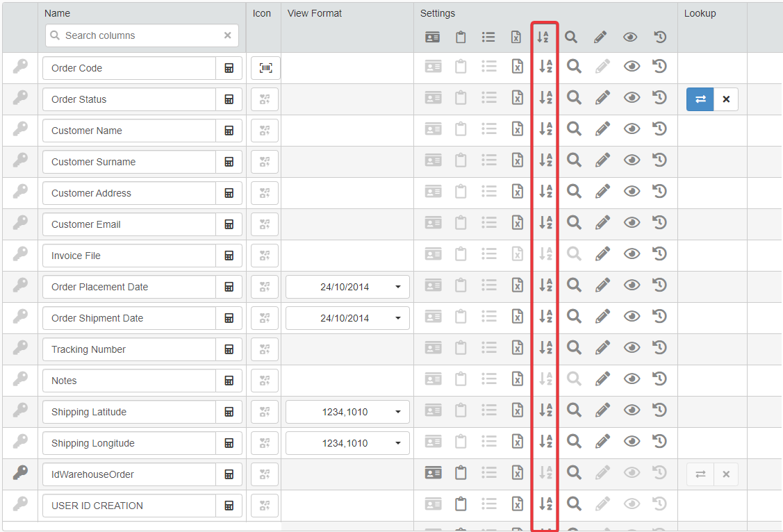
Task: Toggle the header eye visibility icon in Settings
Action: [x=629, y=38]
